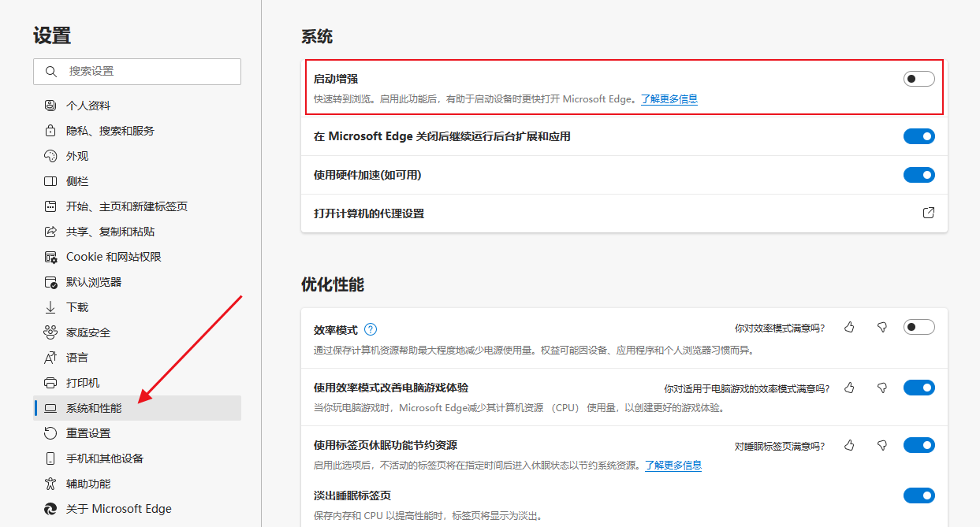Disable the 淡出睡眠标签页 toggle
This screenshot has width=980, height=527.
coord(919,495)
